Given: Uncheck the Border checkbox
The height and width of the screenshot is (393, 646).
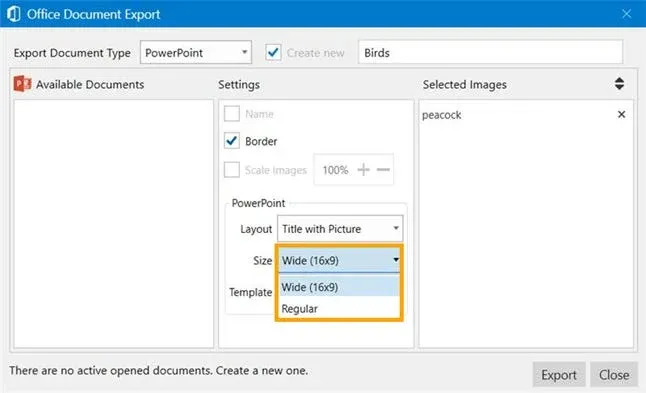Looking at the screenshot, I should (232, 141).
